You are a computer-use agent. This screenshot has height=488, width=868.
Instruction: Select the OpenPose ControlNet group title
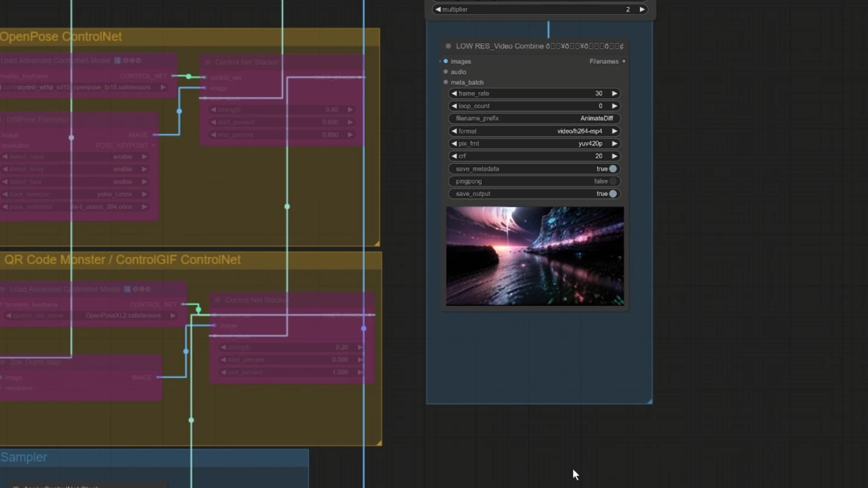pyautogui.click(x=61, y=37)
